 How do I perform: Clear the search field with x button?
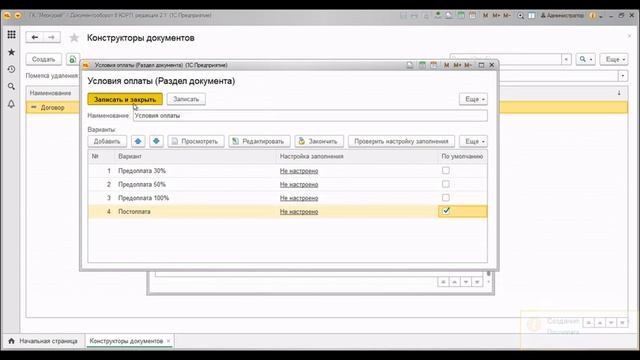pos(566,60)
